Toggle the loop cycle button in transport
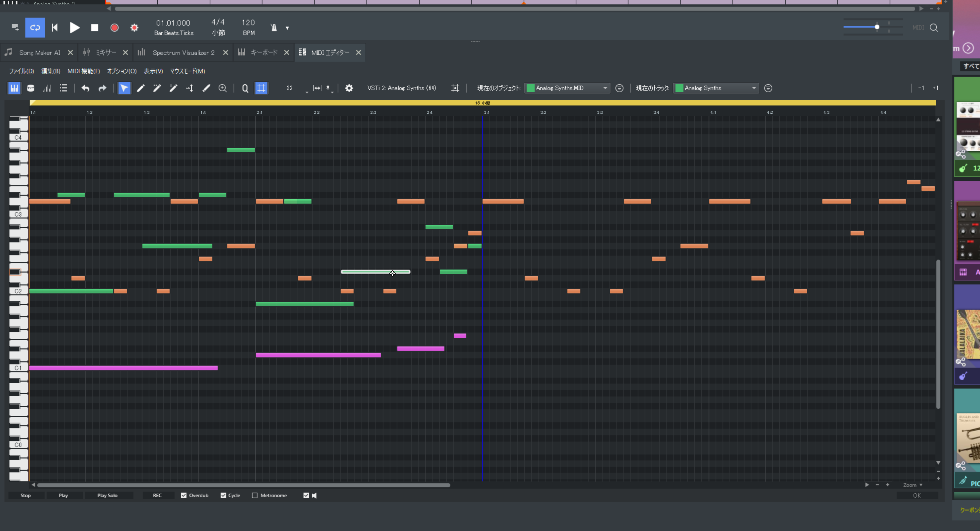 tap(35, 27)
